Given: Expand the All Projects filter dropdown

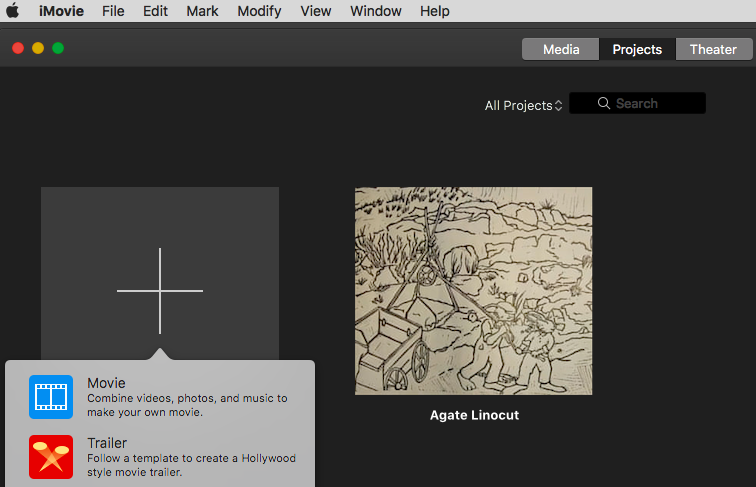Looking at the screenshot, I should (524, 105).
